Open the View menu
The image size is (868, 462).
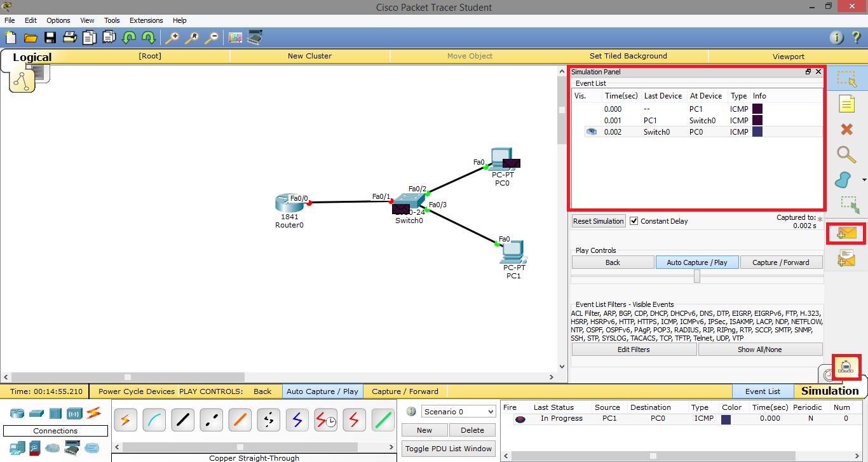tap(87, 20)
